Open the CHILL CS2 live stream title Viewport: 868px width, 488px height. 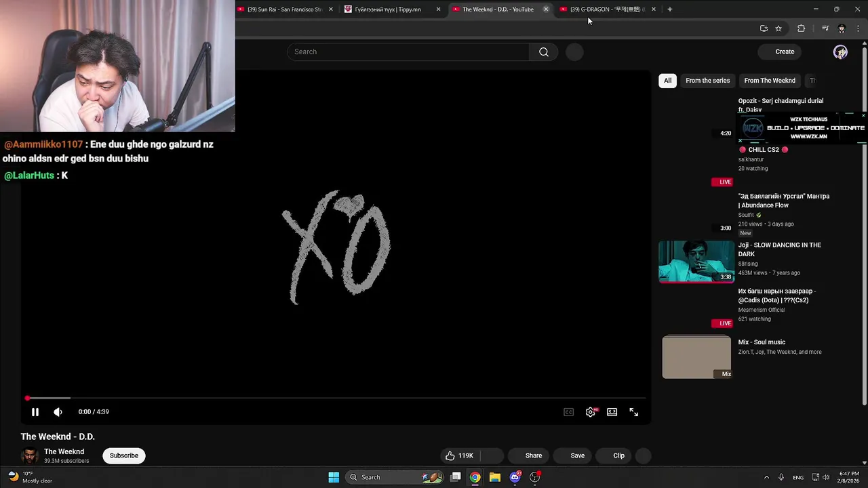pos(763,150)
